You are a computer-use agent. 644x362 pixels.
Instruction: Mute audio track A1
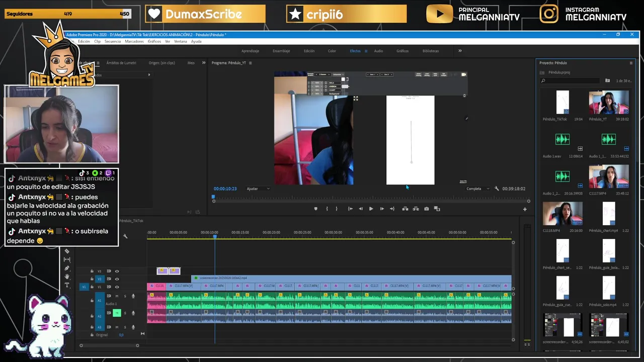coord(117,296)
